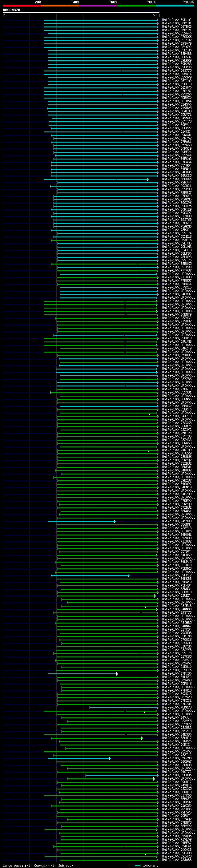Select the UniRef100_C1A4Y0 entry
This screenshot has width=197, height=868.
pos(176,582)
